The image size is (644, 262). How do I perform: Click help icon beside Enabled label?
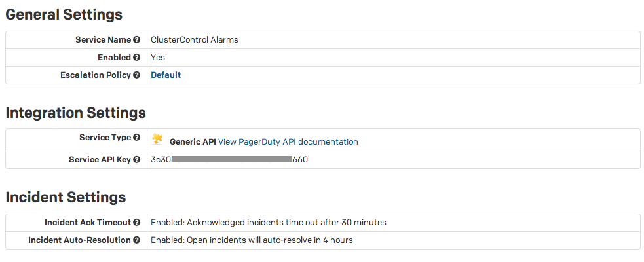click(136, 58)
